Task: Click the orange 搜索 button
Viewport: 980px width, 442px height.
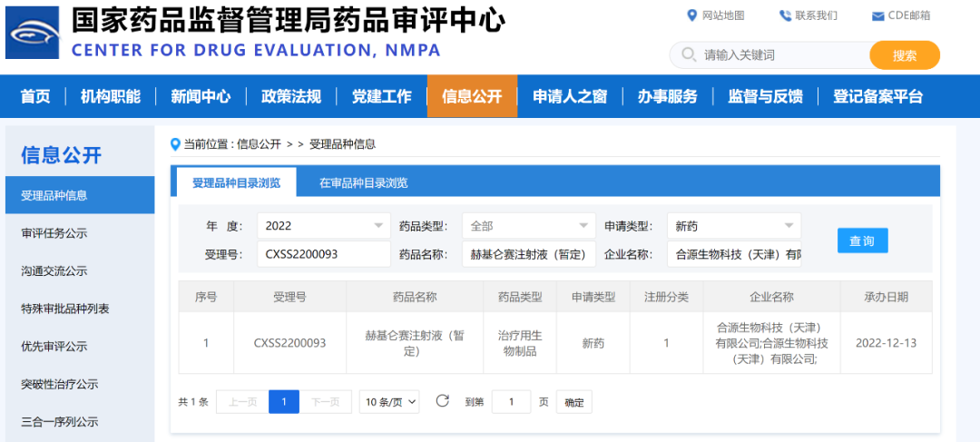Action: 905,55
